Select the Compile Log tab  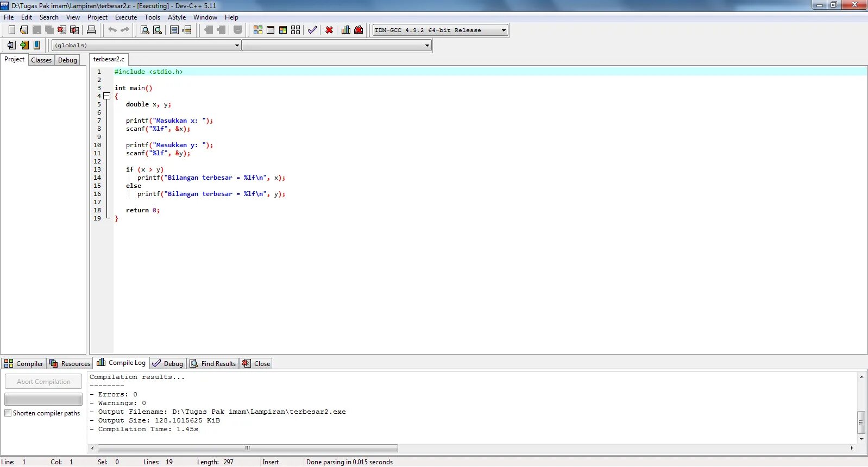tap(122, 363)
